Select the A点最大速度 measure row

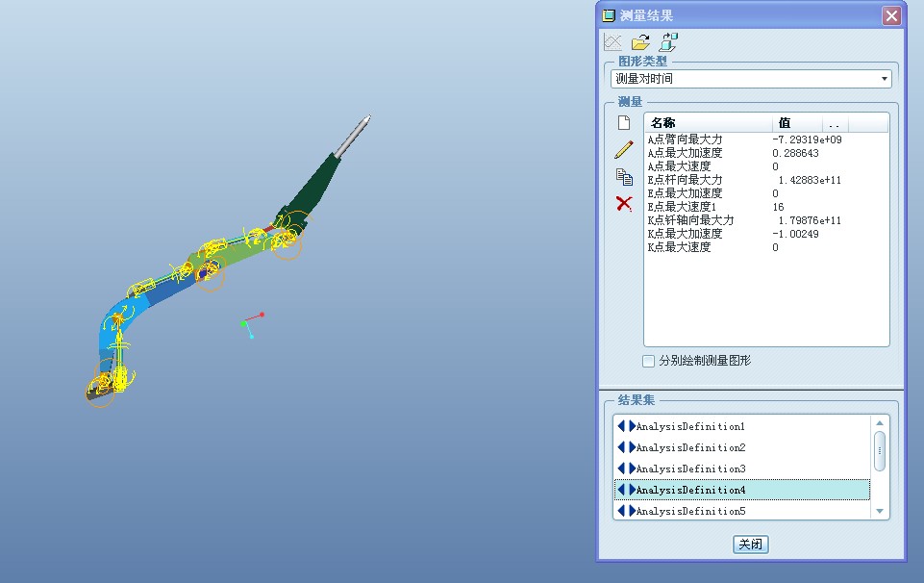click(x=766, y=166)
